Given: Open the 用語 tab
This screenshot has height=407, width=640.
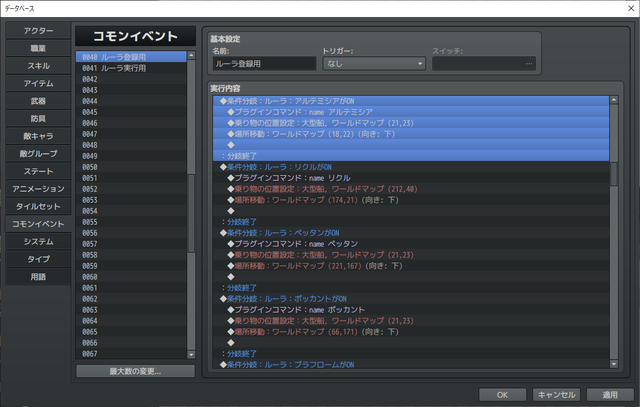Looking at the screenshot, I should (x=38, y=276).
